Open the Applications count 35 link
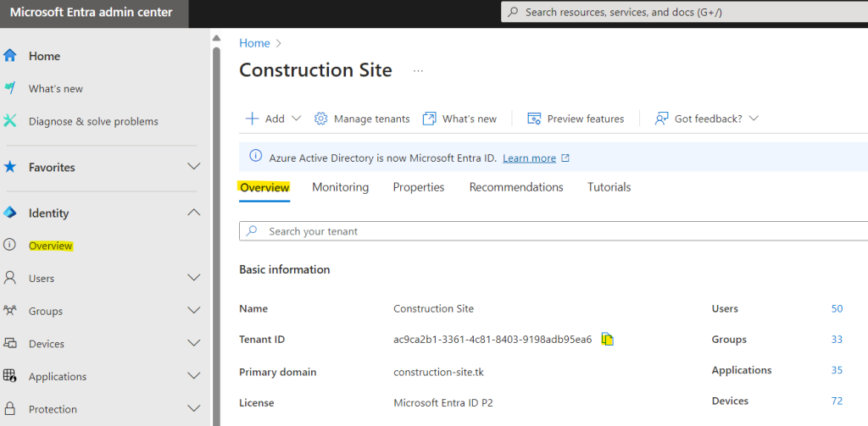Viewport: 868px width, 426px height. (x=837, y=370)
